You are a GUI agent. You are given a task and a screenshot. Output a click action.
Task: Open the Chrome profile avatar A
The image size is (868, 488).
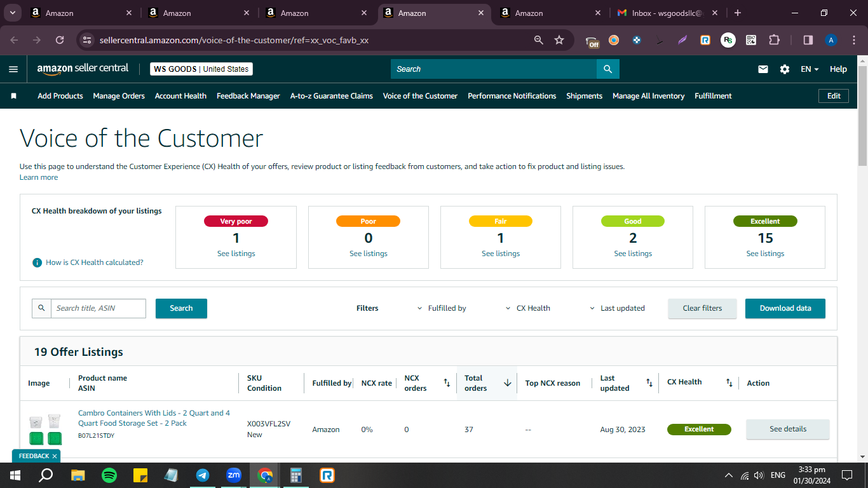tap(831, 40)
